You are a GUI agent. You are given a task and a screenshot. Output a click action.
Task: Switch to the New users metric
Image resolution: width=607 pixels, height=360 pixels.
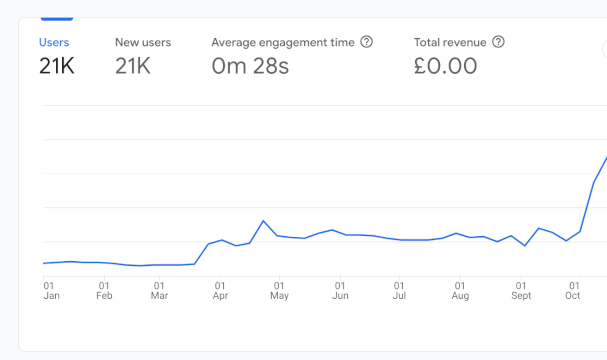pos(143,56)
